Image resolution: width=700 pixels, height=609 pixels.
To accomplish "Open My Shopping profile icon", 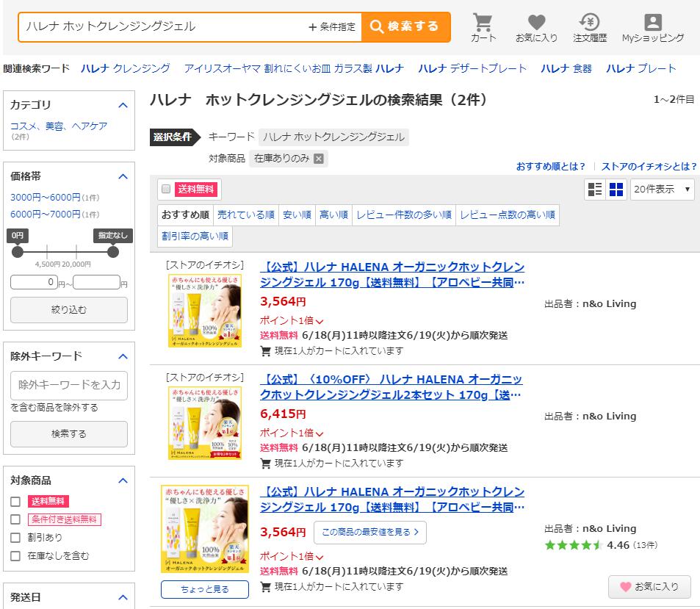I will [653, 27].
